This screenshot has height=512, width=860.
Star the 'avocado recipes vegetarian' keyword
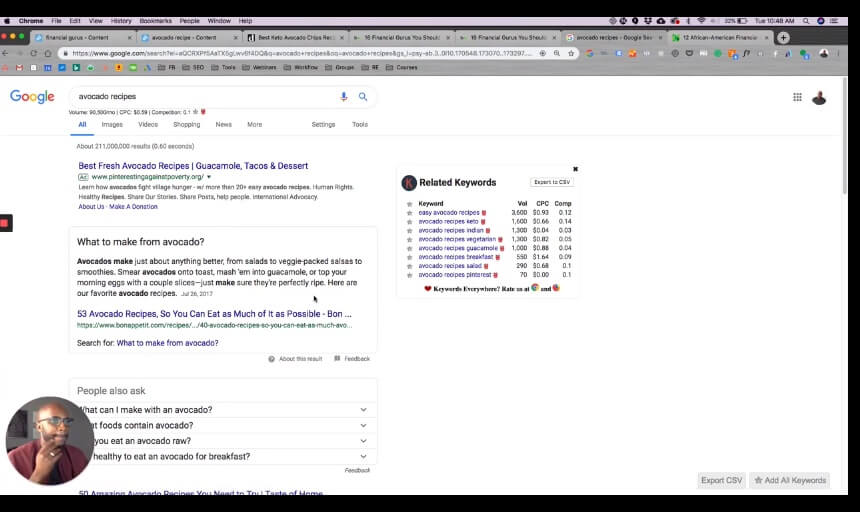[x=409, y=240]
